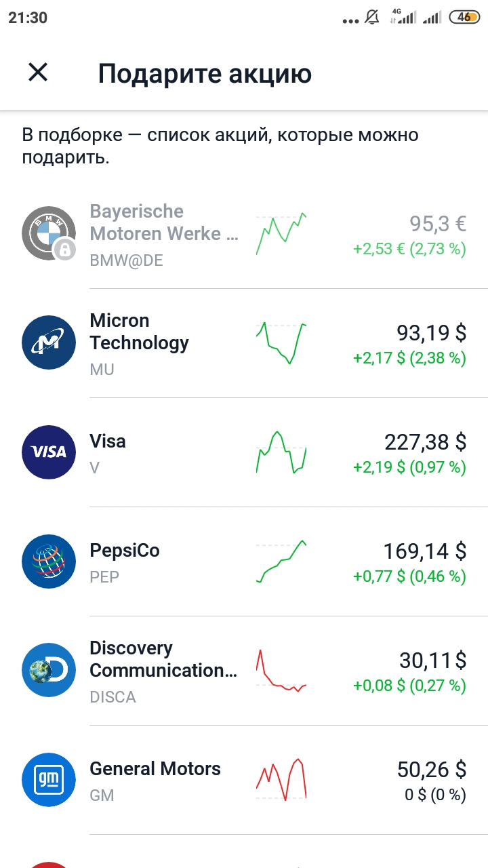Select the PepsiCo PEP ticker row
The height and width of the screenshot is (868, 488).
pyautogui.click(x=244, y=561)
